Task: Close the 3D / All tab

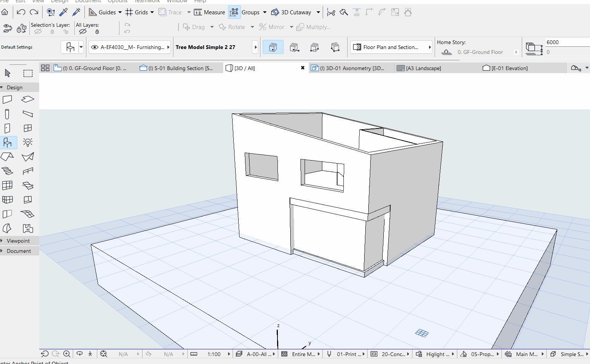Action: point(303,68)
